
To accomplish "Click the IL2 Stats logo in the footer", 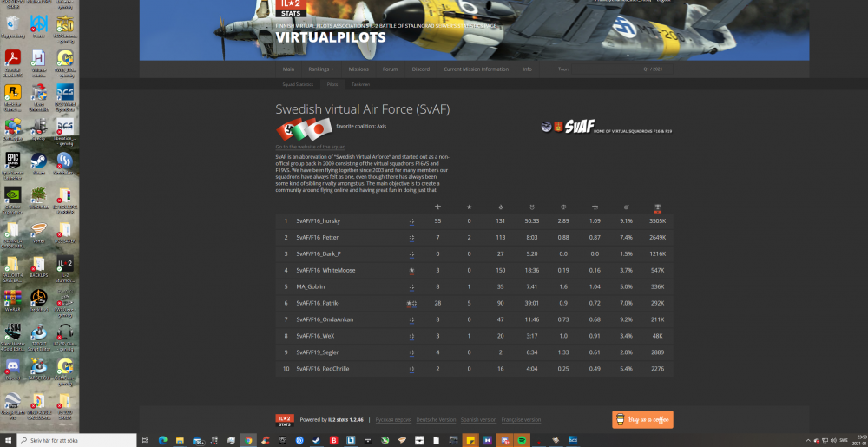I will [x=285, y=420].
